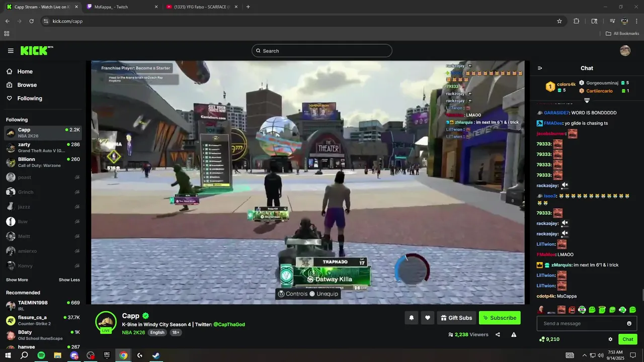
Task: Click the first emote in quick emote row
Action: 541,310
